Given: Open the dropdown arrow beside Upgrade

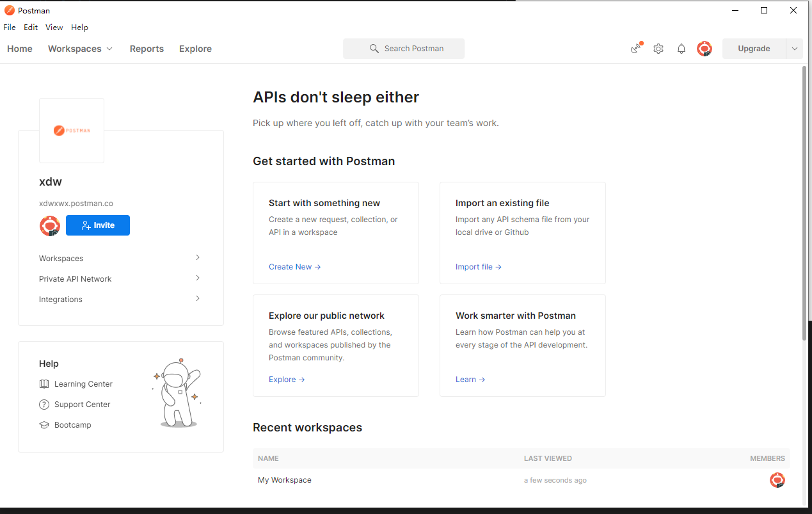Looking at the screenshot, I should [795, 49].
